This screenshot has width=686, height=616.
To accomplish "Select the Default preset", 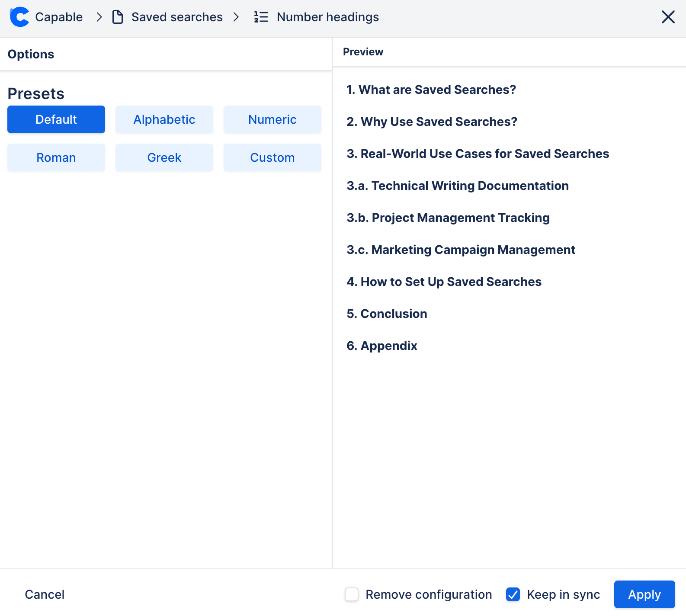I will click(56, 119).
